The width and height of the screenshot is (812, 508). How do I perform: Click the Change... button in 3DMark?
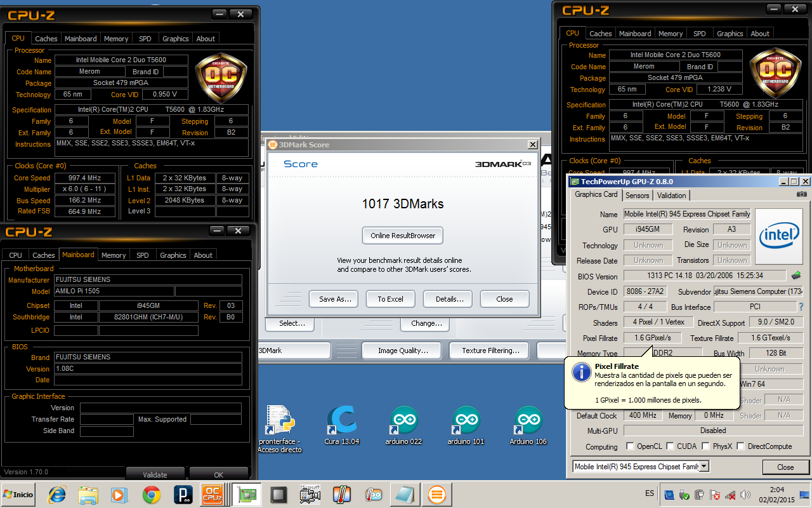426,323
